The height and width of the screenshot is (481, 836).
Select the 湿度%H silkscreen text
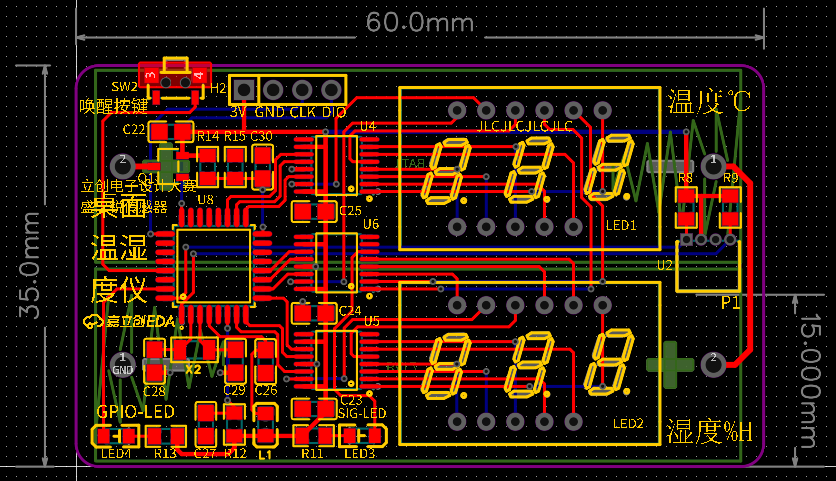click(710, 431)
